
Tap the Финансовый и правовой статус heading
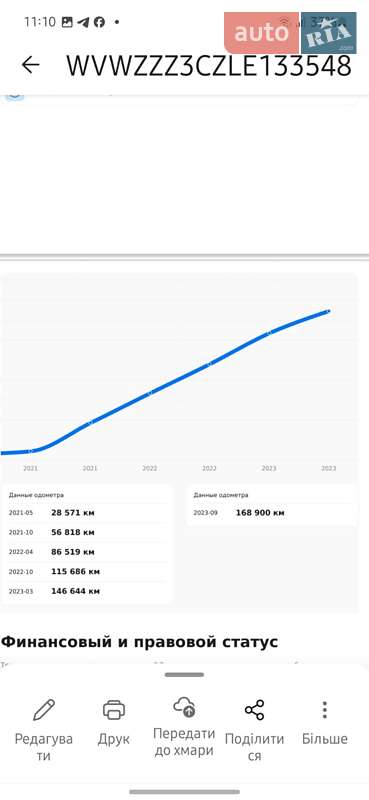[139, 642]
